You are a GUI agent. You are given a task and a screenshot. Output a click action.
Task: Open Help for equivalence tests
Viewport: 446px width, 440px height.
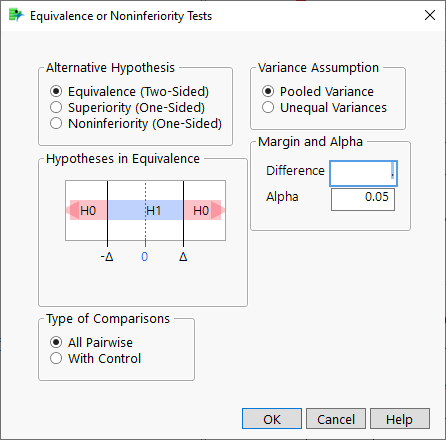pyautogui.click(x=400, y=419)
